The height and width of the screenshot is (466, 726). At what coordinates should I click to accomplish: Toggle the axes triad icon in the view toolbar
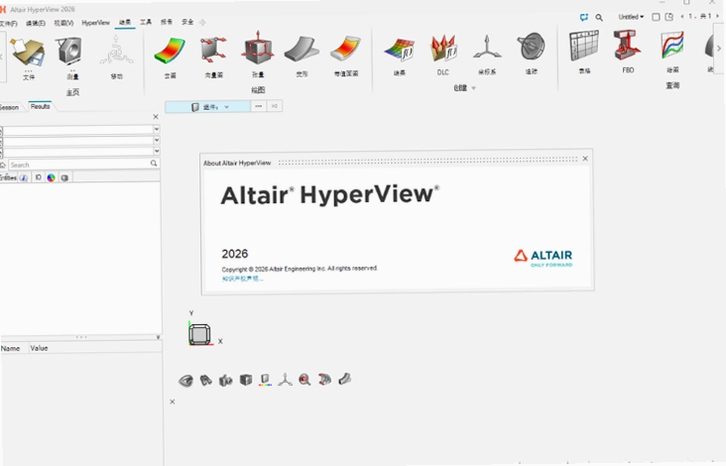[x=285, y=380]
